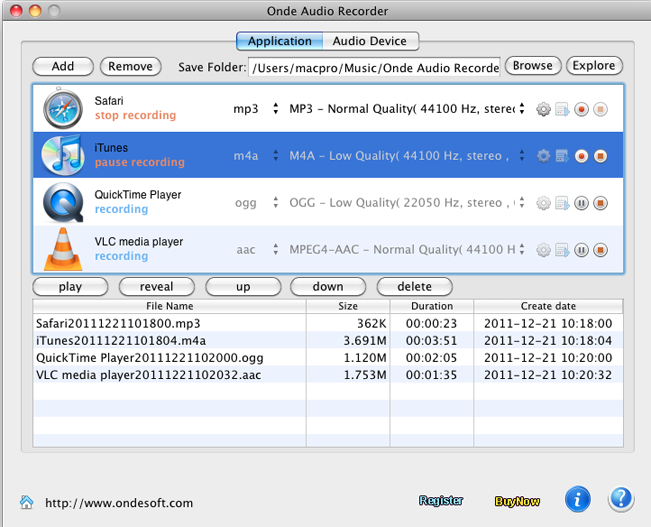Sort by the Create date column header
Screen dimensions: 651x527
548,306
